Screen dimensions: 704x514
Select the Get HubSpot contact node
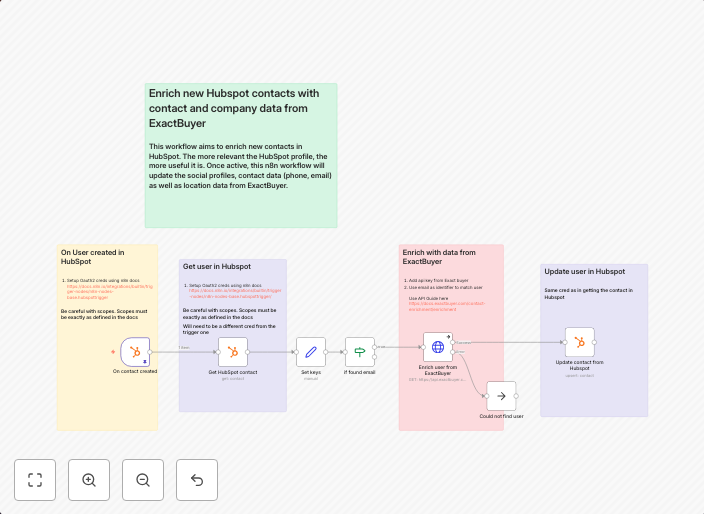tap(233, 352)
